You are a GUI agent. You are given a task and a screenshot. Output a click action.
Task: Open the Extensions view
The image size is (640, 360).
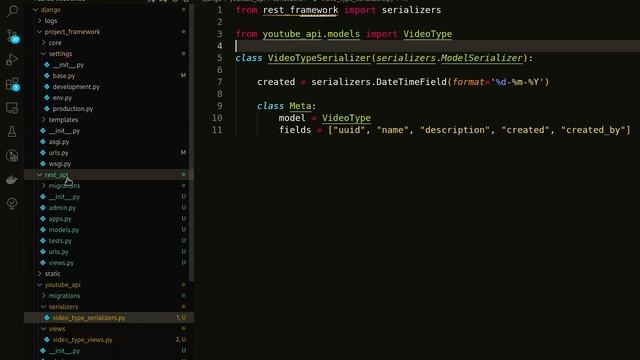pyautogui.click(x=12, y=84)
